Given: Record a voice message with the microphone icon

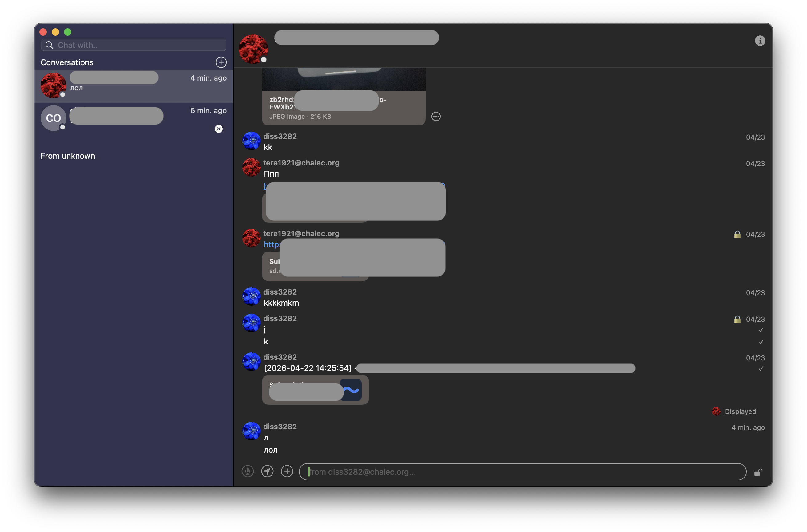Looking at the screenshot, I should [x=248, y=471].
